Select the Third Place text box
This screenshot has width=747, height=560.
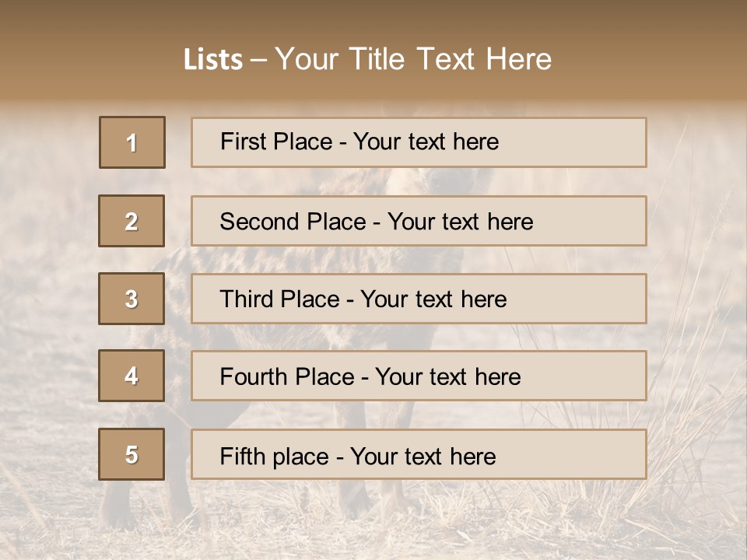[419, 299]
